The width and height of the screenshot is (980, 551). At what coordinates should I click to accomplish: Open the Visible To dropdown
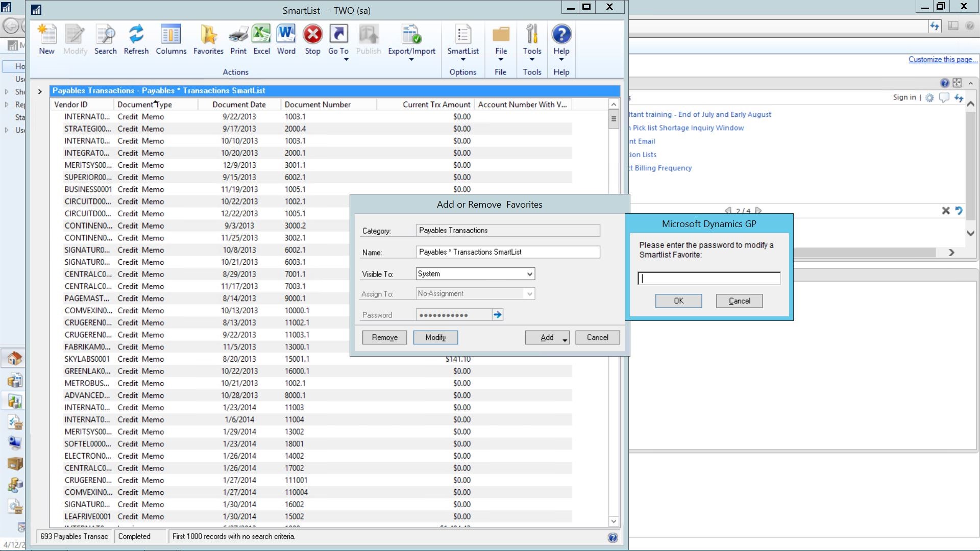pyautogui.click(x=529, y=274)
